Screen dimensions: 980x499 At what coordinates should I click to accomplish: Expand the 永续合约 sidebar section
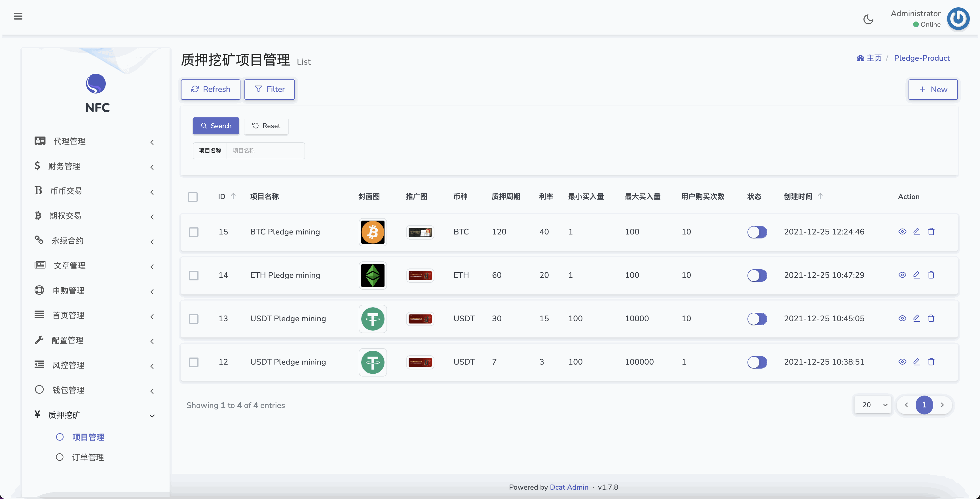point(68,240)
